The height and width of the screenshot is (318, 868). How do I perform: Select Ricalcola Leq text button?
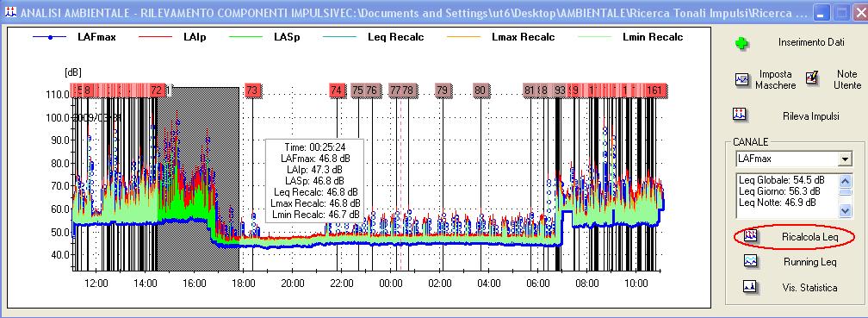click(809, 237)
